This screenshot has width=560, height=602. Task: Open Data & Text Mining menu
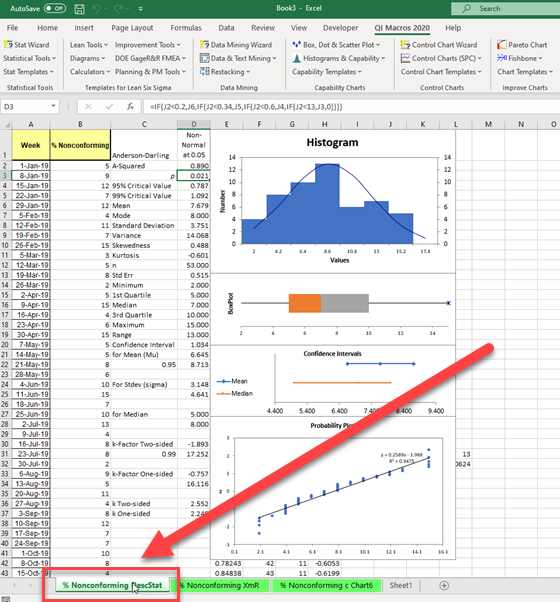coord(238,58)
